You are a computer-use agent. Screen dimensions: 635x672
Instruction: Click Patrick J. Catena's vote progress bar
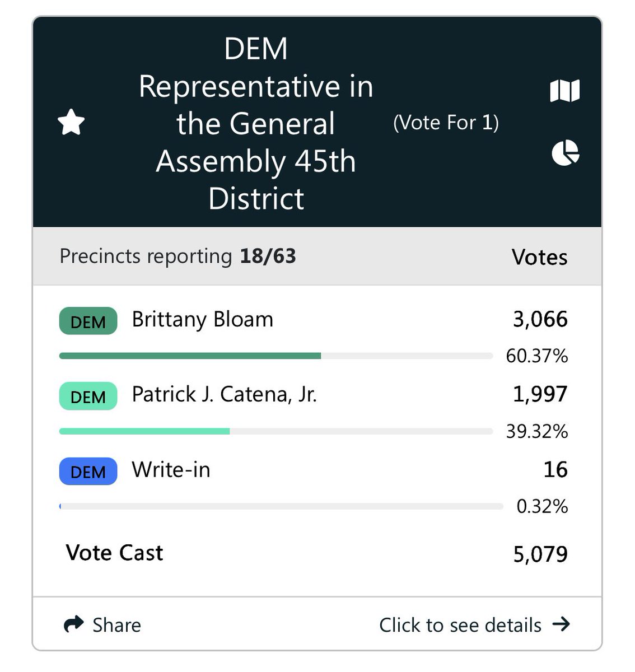276,431
